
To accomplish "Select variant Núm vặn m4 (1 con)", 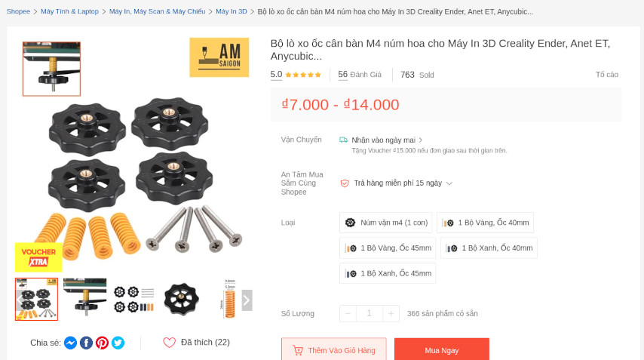I will pos(386,223).
